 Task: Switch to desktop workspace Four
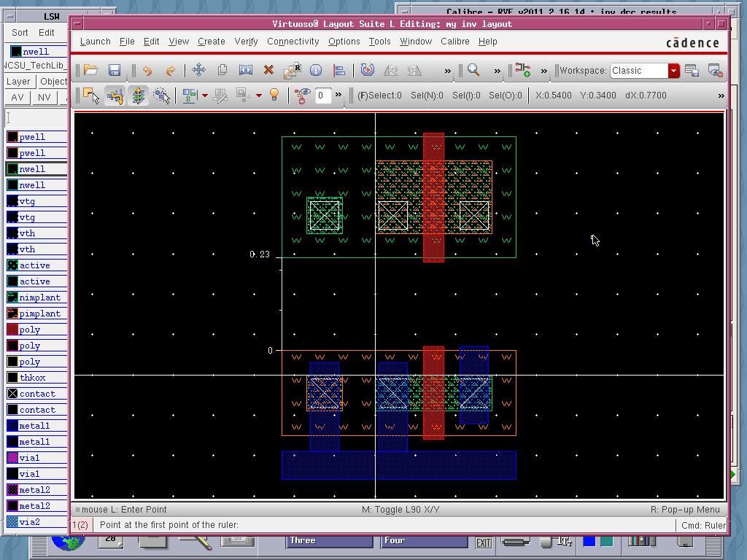pyautogui.click(x=425, y=541)
